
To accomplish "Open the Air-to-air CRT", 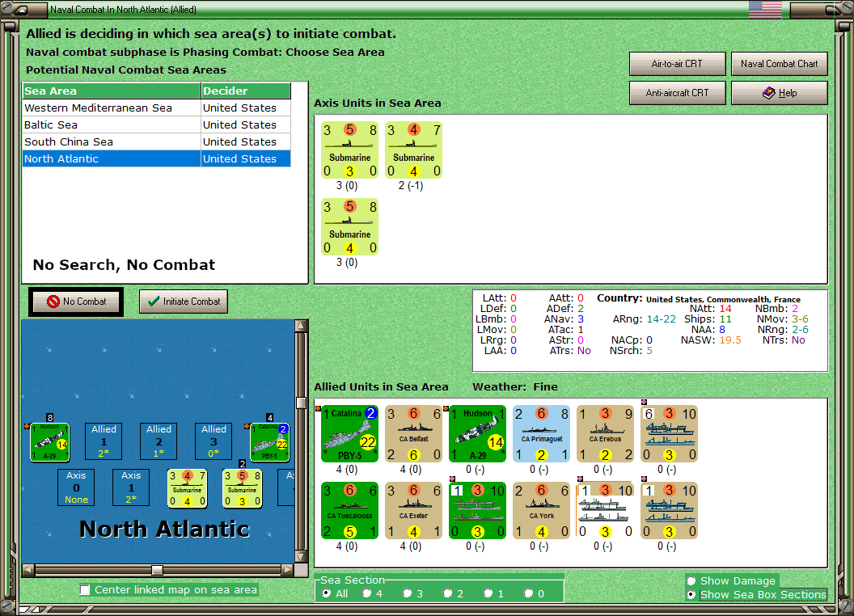I will 677,64.
